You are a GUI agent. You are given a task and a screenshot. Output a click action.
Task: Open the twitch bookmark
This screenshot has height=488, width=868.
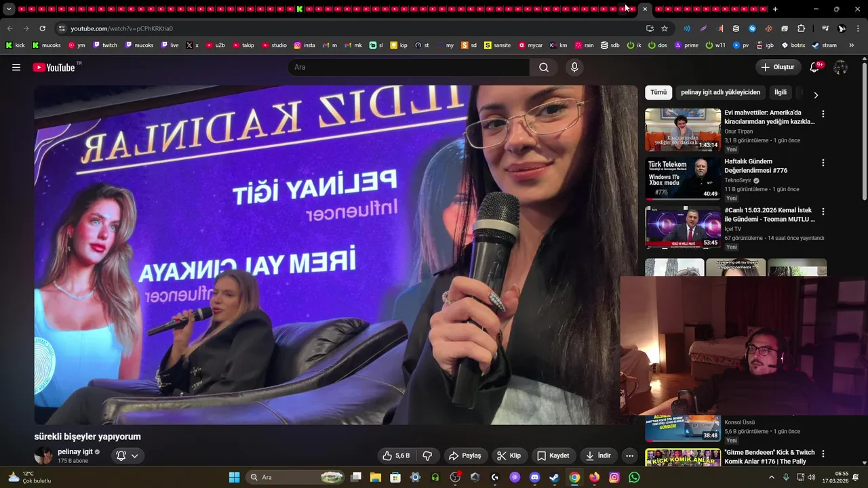coord(105,45)
